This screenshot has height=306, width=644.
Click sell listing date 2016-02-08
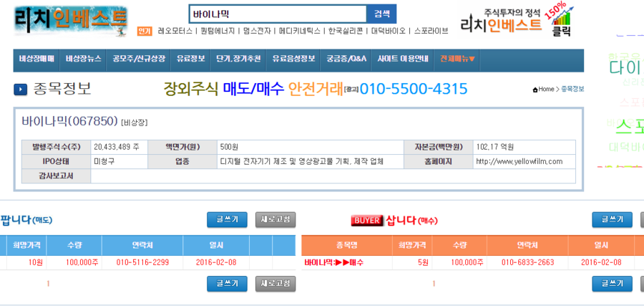(x=216, y=262)
